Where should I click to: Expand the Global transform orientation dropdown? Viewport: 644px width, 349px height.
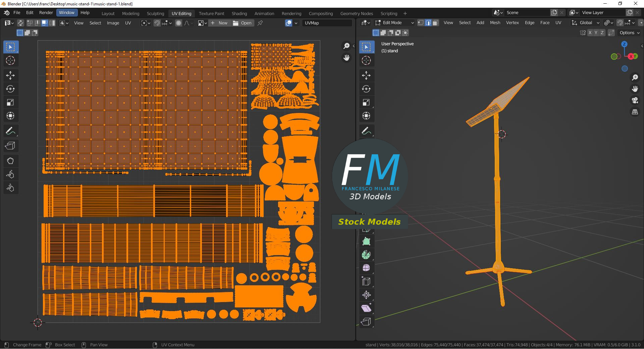pyautogui.click(x=586, y=23)
